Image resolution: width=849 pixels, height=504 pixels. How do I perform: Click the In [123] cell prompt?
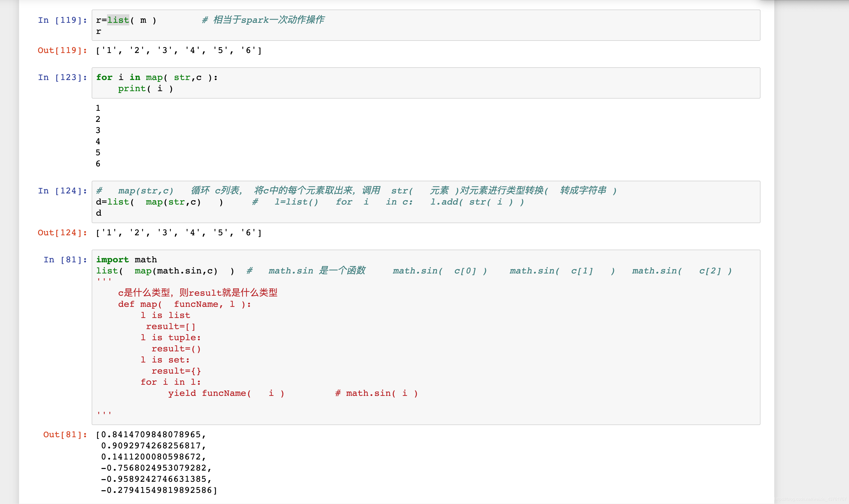click(x=63, y=77)
